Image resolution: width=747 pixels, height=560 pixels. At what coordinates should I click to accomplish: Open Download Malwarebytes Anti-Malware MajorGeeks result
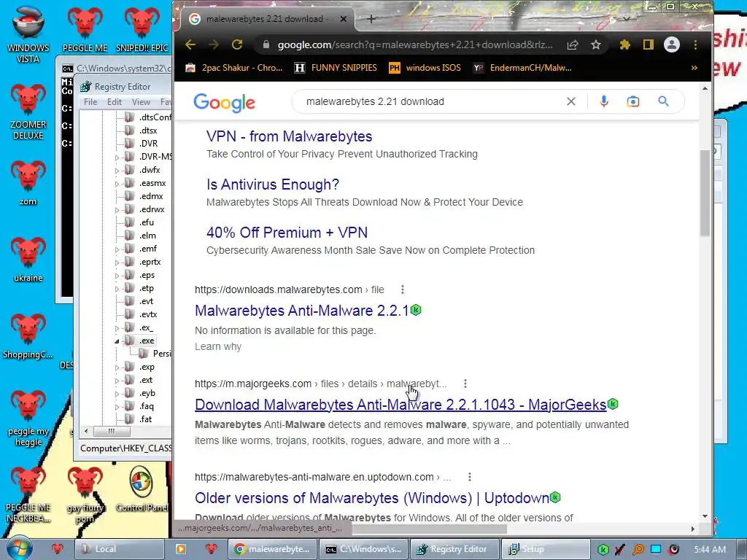400,404
